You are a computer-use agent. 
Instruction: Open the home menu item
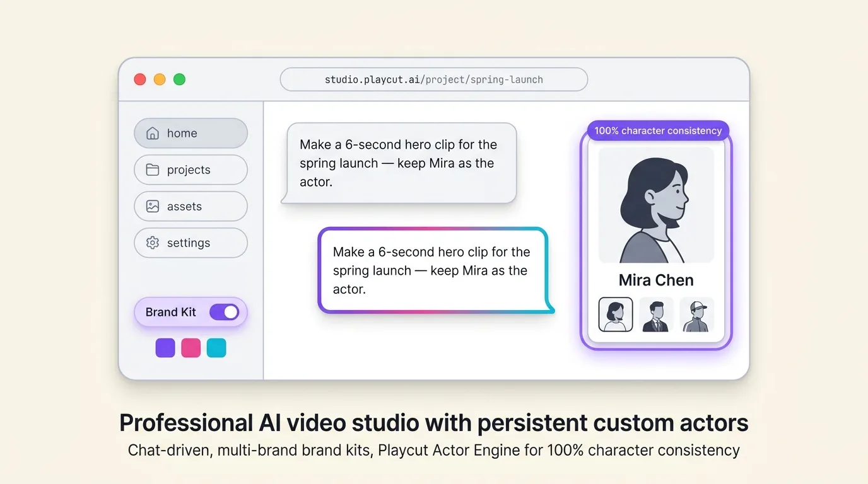191,133
